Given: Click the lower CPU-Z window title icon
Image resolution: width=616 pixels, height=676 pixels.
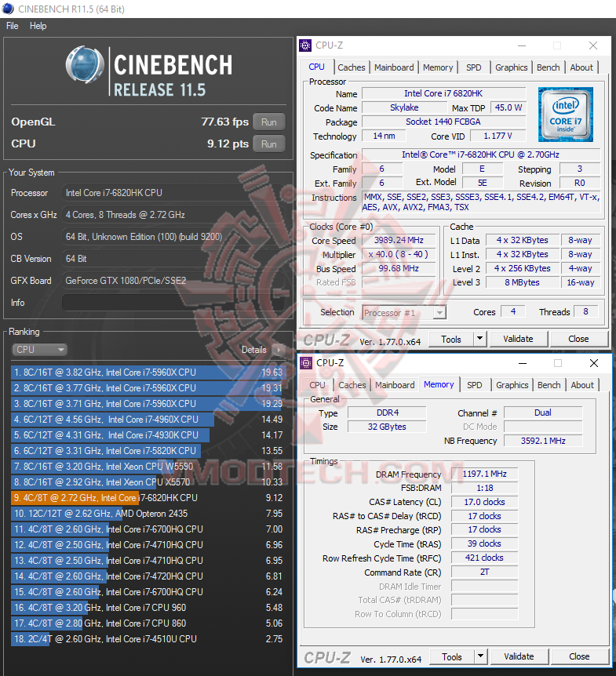Looking at the screenshot, I should pyautogui.click(x=306, y=363).
